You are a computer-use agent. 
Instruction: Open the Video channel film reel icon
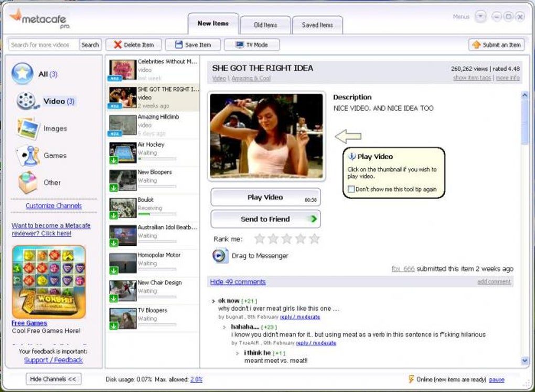pos(27,101)
